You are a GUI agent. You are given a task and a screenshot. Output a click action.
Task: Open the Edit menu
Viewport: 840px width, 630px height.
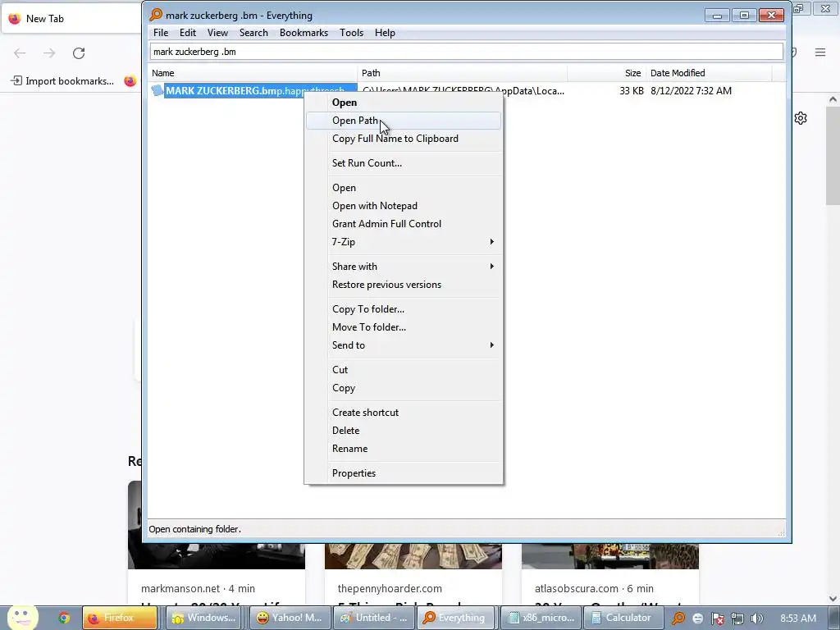188,33
